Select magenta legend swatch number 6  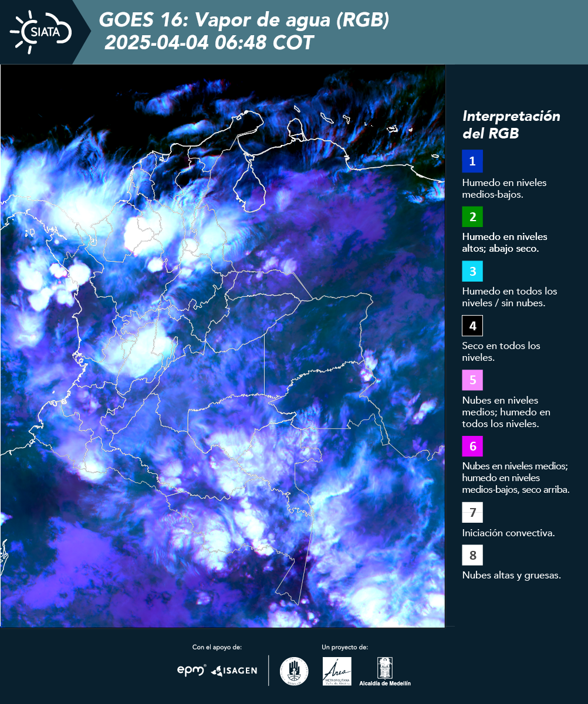pos(472,446)
